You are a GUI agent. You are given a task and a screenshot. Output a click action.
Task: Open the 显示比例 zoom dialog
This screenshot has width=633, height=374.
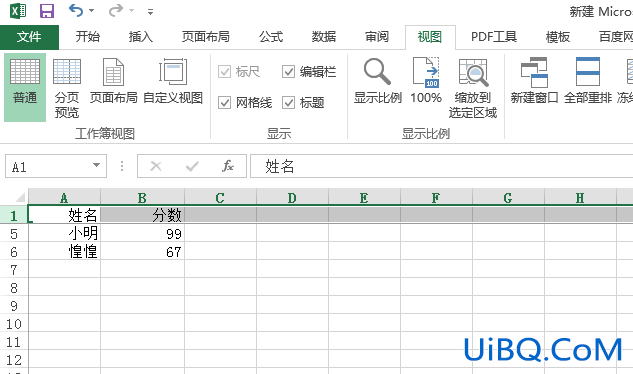[377, 81]
